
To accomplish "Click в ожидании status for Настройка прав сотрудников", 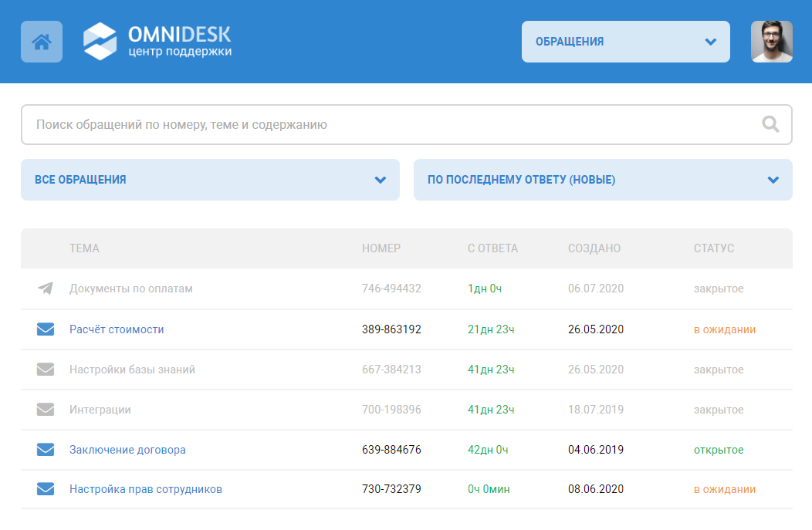I will click(x=725, y=489).
